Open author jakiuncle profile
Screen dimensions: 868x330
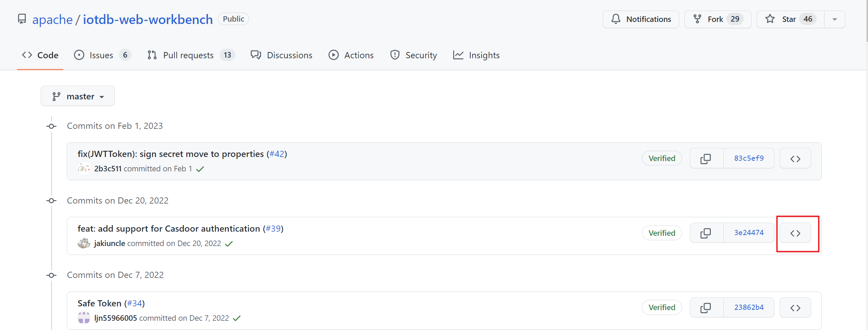[x=110, y=244]
